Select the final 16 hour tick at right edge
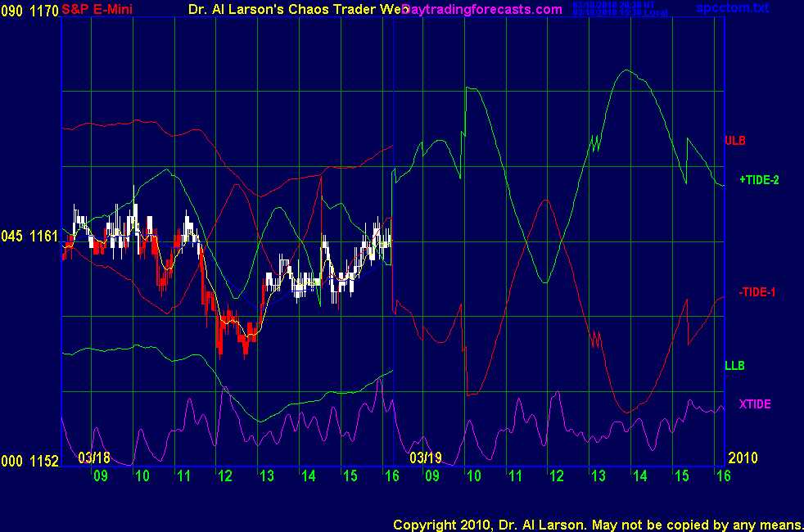Image resolution: width=804 pixels, height=532 pixels. click(x=722, y=476)
